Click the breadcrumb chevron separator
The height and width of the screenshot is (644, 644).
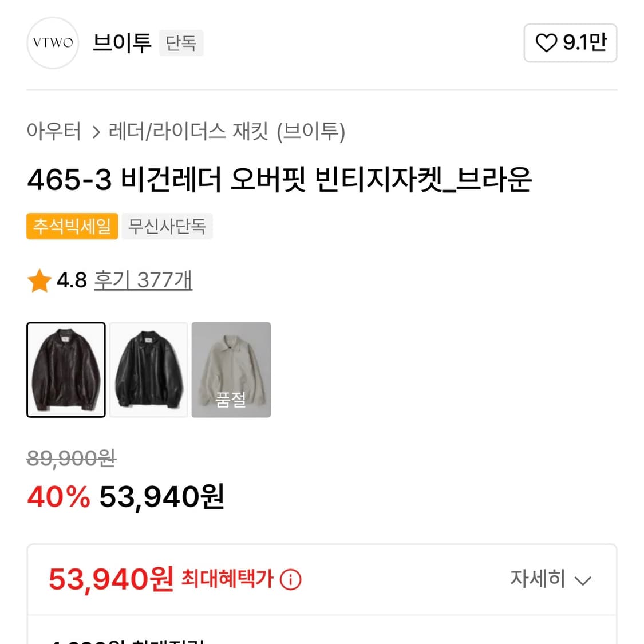pos(96,133)
